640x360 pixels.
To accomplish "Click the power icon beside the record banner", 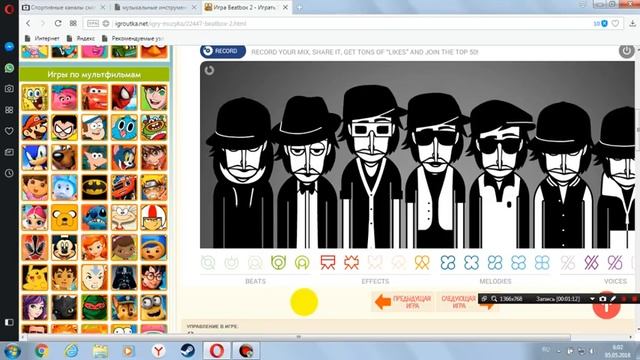I will (x=626, y=51).
